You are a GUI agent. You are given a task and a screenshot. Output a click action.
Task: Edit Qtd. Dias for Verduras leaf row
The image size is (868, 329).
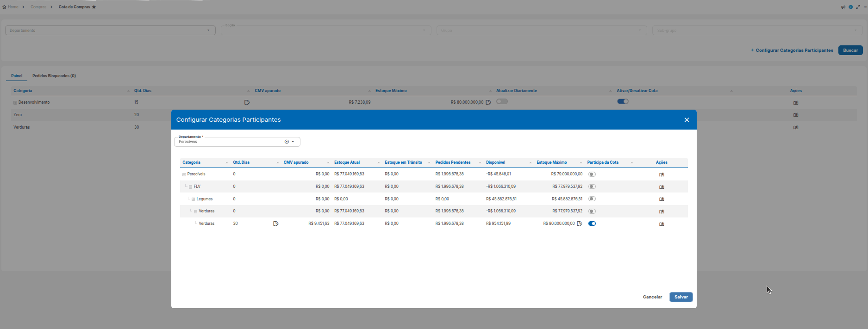click(x=276, y=223)
